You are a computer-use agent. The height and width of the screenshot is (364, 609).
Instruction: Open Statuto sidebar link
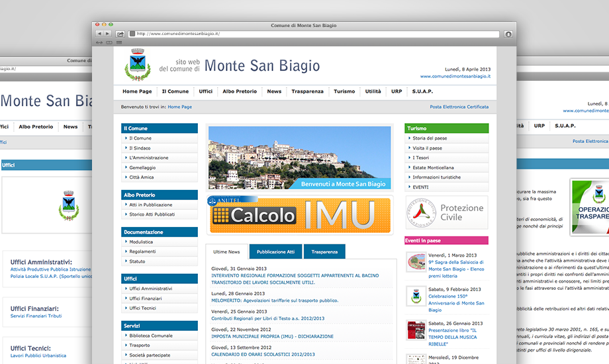click(137, 261)
